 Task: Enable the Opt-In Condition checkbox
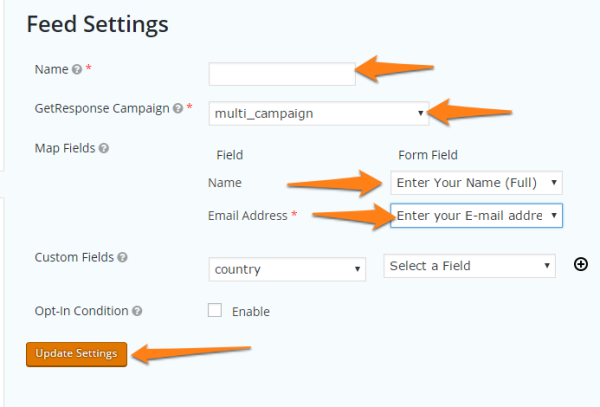click(x=215, y=310)
